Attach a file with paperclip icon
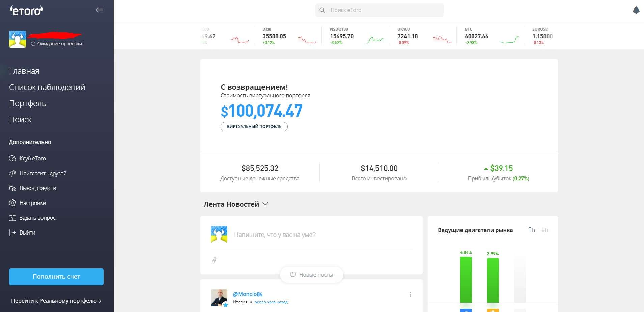 [214, 260]
